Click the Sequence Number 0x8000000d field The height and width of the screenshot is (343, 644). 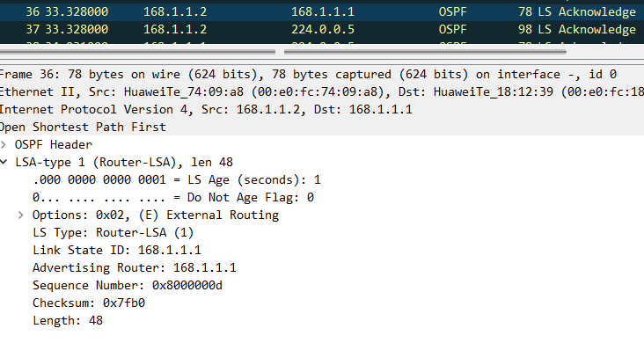[128, 286]
